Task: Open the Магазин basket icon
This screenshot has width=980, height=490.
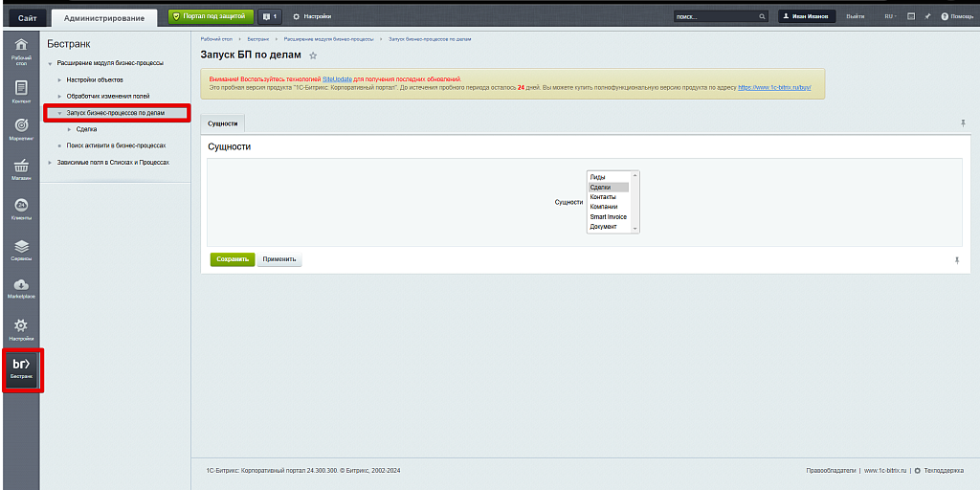Action: click(21, 170)
